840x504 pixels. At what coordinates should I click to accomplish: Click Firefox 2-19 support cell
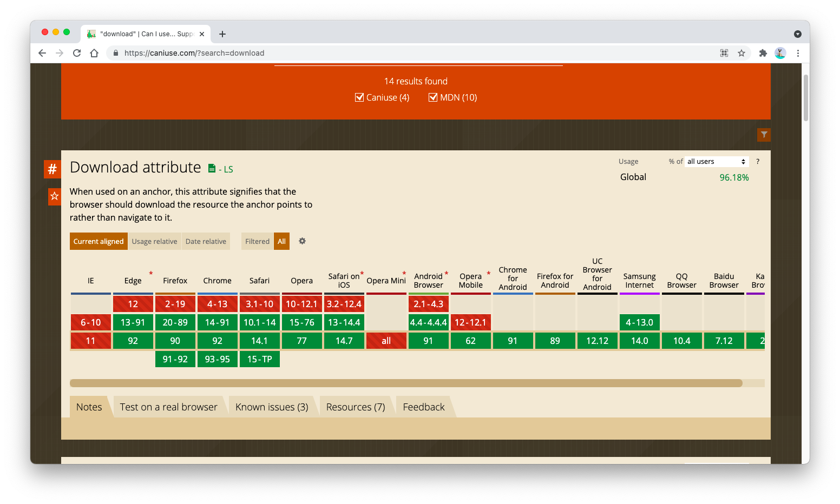175,304
